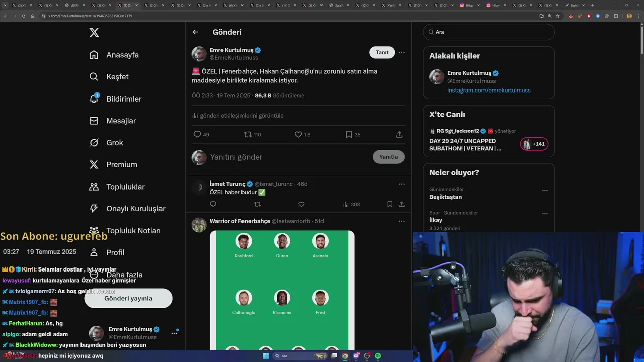The height and width of the screenshot is (362, 644).
Task: Open more options on İsmet Turunç reply
Action: point(401,184)
